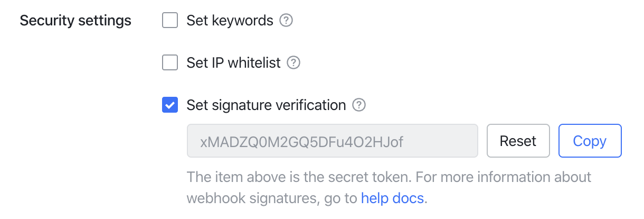Click the secret token description paragraph
The height and width of the screenshot is (219, 644).
coord(389,187)
